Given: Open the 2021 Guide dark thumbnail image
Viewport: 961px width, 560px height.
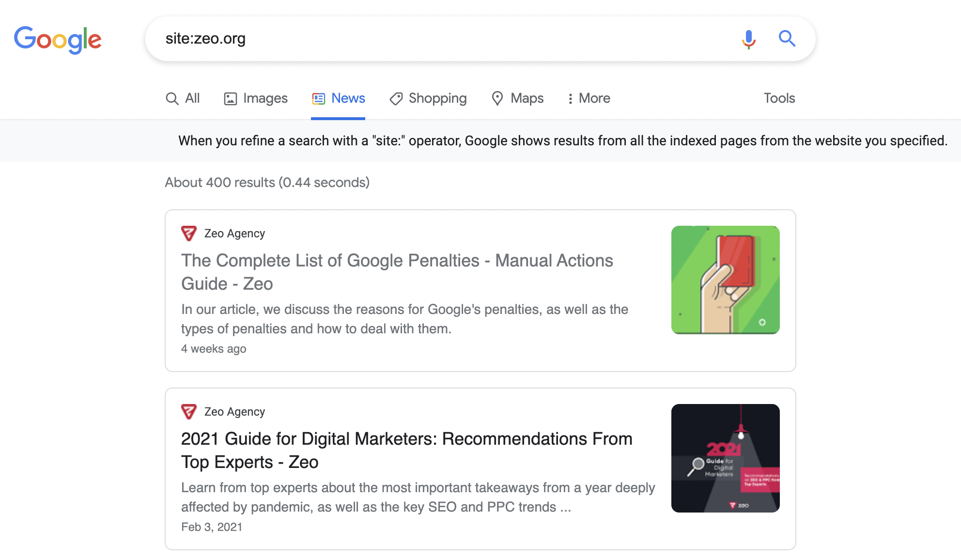Looking at the screenshot, I should click(726, 458).
